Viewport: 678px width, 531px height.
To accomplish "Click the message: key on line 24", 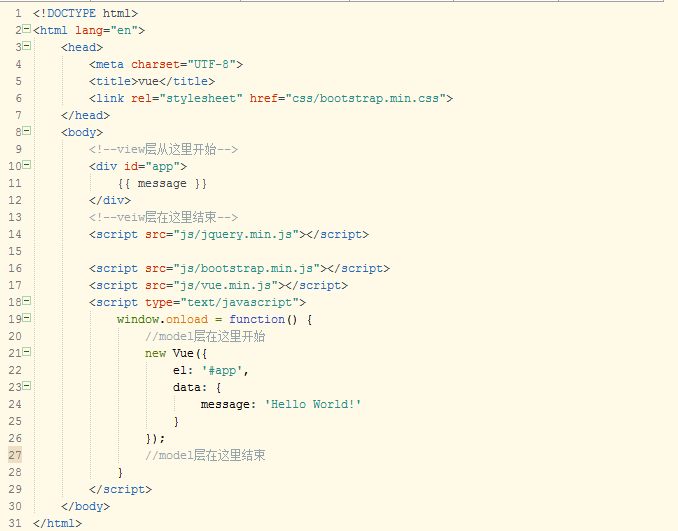I will point(228,404).
